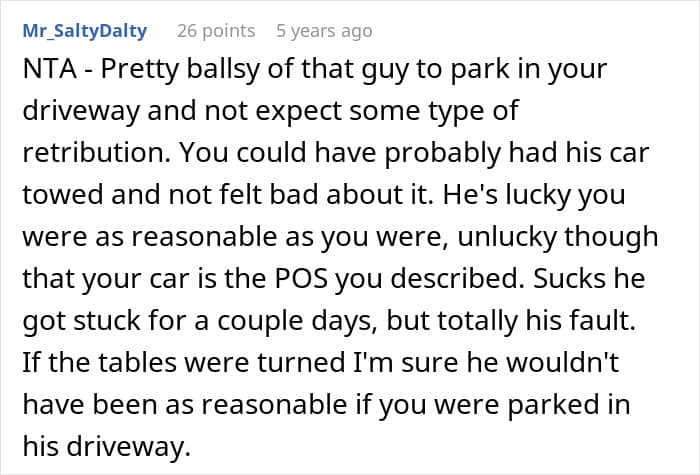Click the 26 points score

coord(217,31)
